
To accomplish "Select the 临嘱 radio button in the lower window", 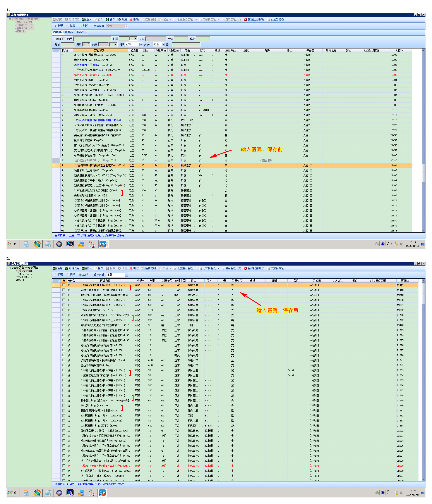I will point(68,275).
